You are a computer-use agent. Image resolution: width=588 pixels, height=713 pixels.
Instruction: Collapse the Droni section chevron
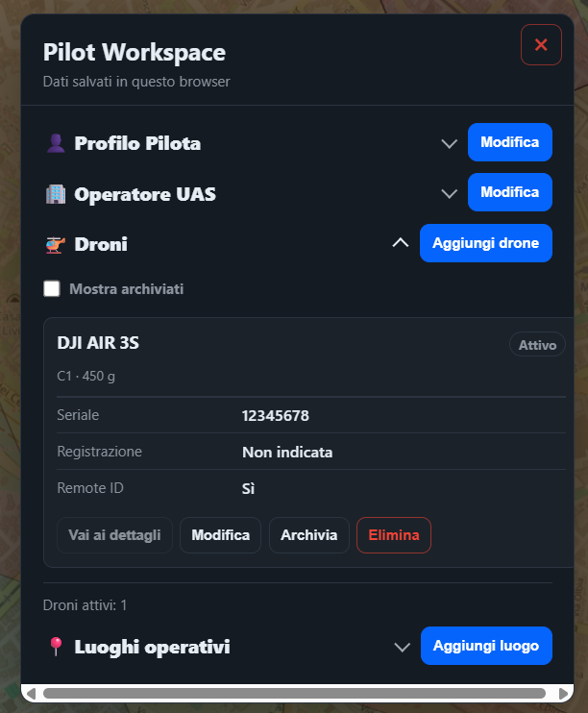pos(401,243)
